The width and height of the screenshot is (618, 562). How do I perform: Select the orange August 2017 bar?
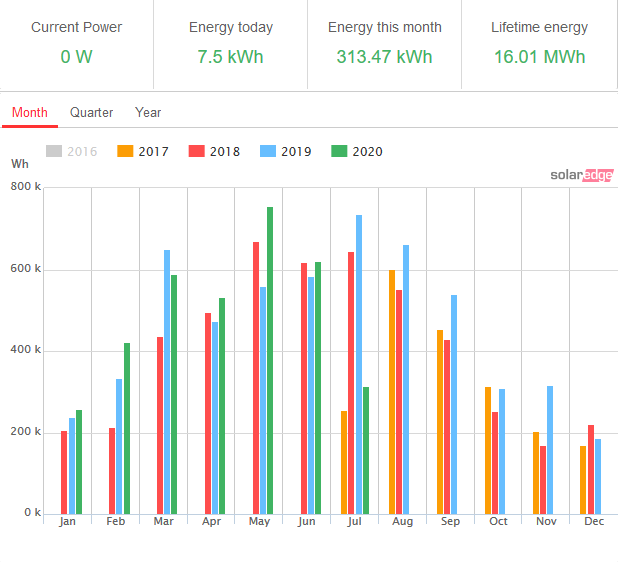coord(392,392)
